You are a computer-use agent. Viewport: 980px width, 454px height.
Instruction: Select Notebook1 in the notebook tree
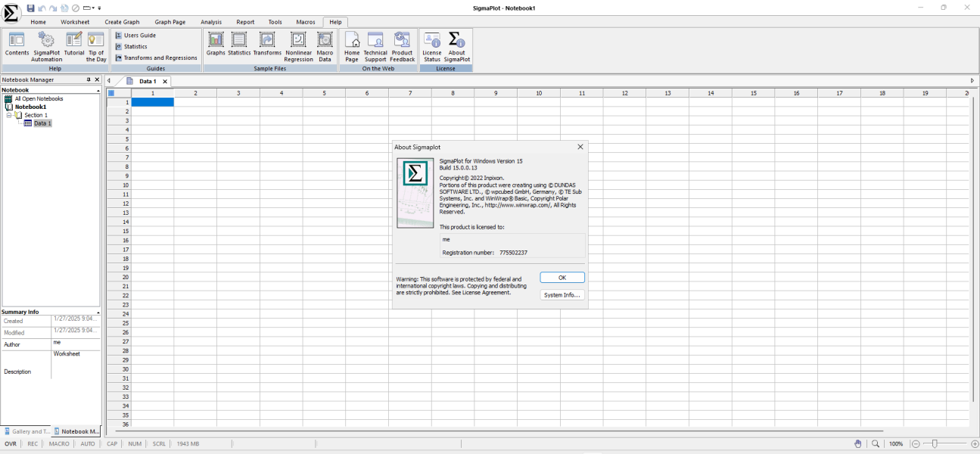pos(30,107)
